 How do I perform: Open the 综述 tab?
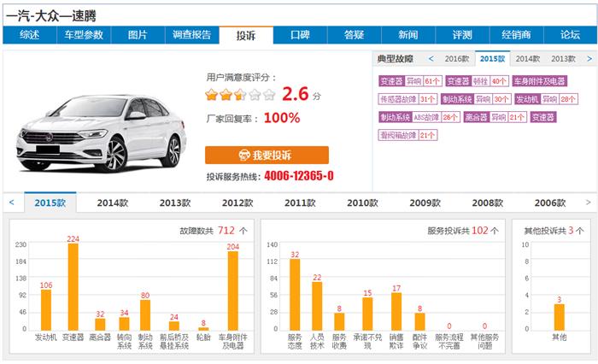(x=30, y=35)
